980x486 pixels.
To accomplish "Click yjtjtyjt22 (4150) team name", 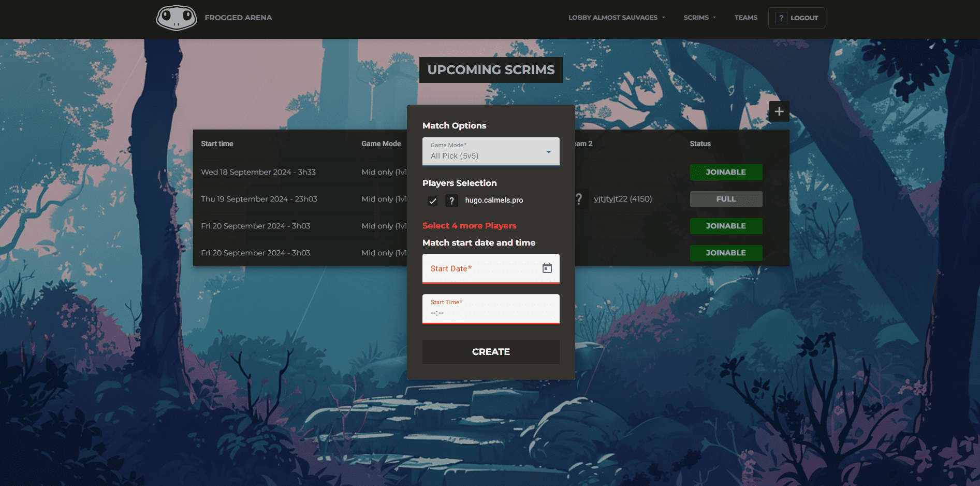I will [x=623, y=199].
